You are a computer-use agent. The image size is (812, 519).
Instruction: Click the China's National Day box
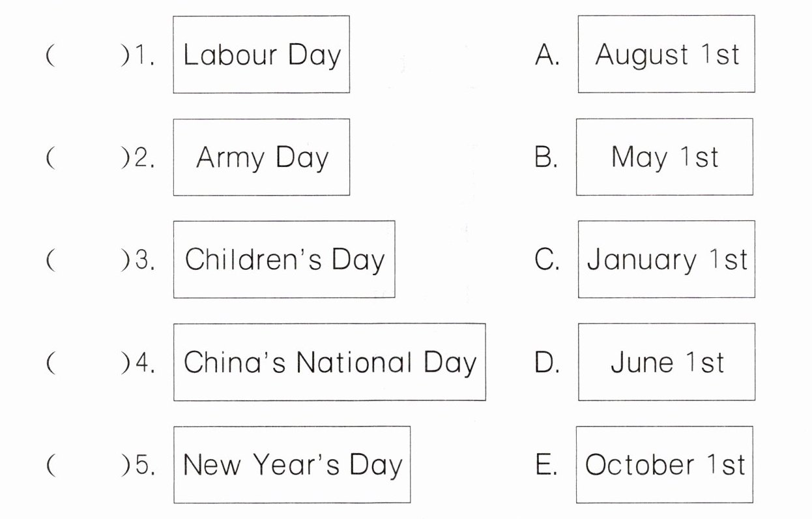(x=329, y=362)
